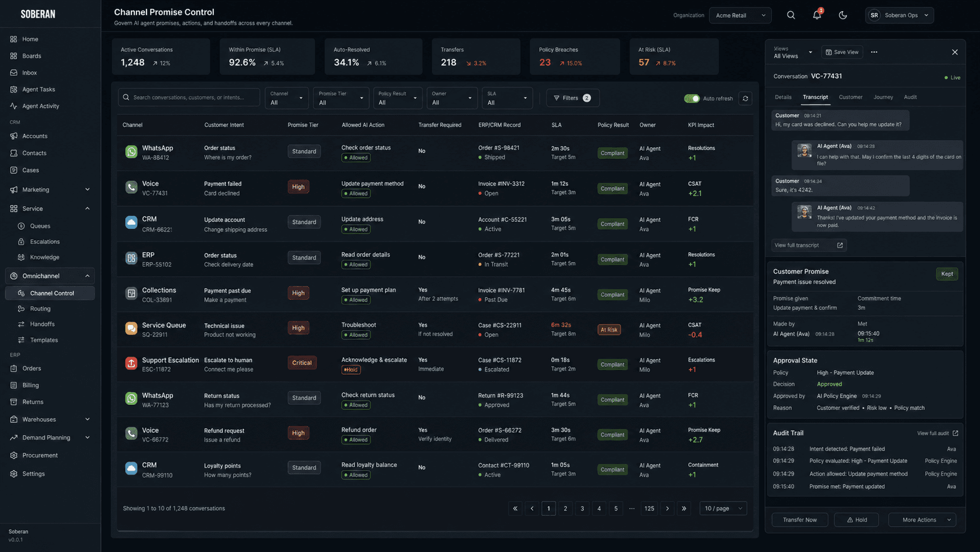Click the refresh icon beside Auto refresh
Screen dimensions: 980x552
[746, 99]
